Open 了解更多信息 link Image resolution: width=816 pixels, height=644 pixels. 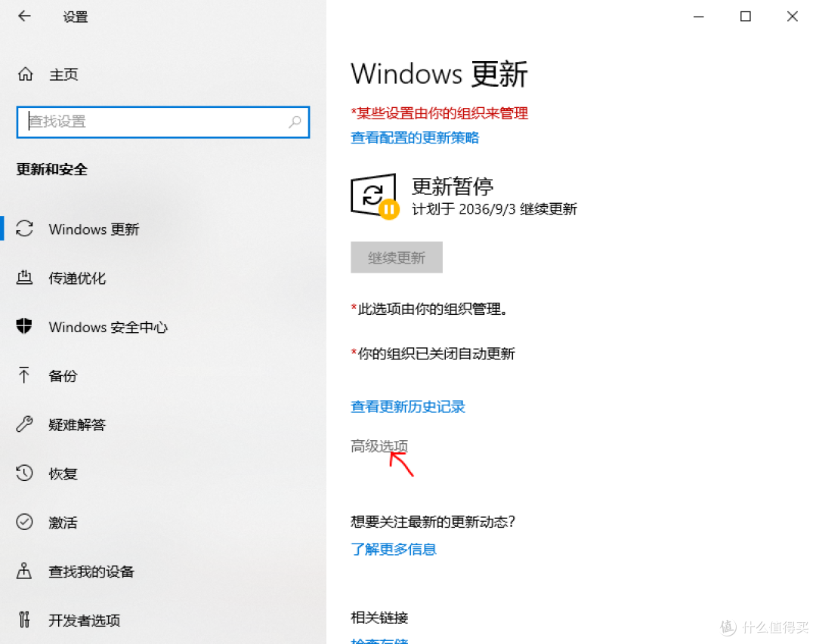[x=394, y=549]
